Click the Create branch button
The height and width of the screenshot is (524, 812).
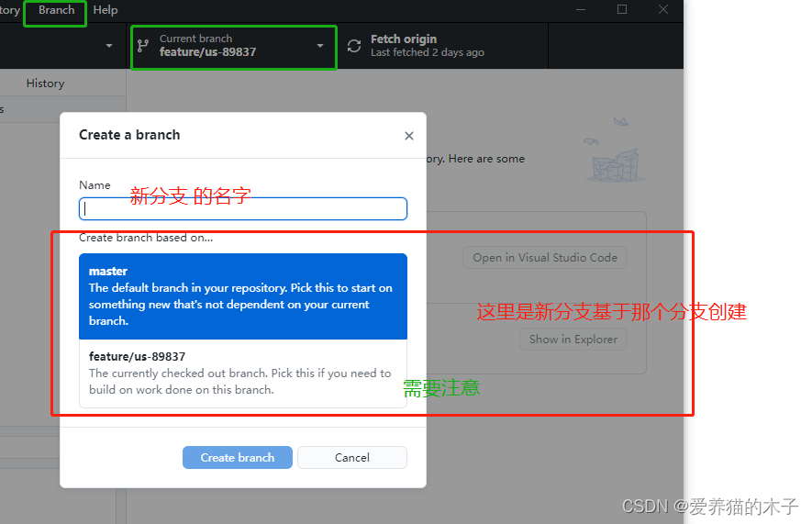click(238, 458)
